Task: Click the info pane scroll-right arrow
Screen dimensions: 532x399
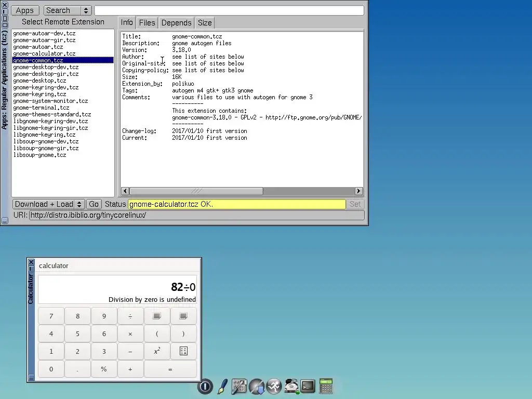Action: pos(358,191)
